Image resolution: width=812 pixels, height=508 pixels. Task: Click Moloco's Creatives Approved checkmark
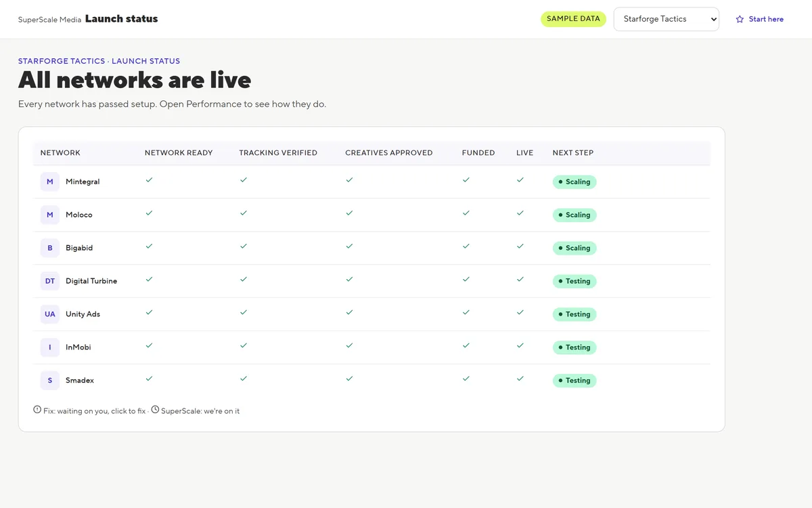(349, 213)
